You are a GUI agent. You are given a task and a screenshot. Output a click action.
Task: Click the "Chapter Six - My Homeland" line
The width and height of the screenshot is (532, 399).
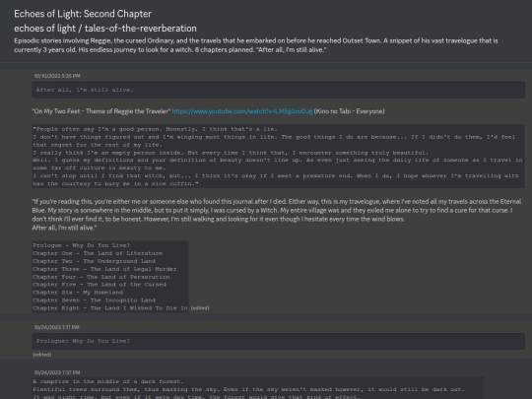pyautogui.click(x=78, y=293)
